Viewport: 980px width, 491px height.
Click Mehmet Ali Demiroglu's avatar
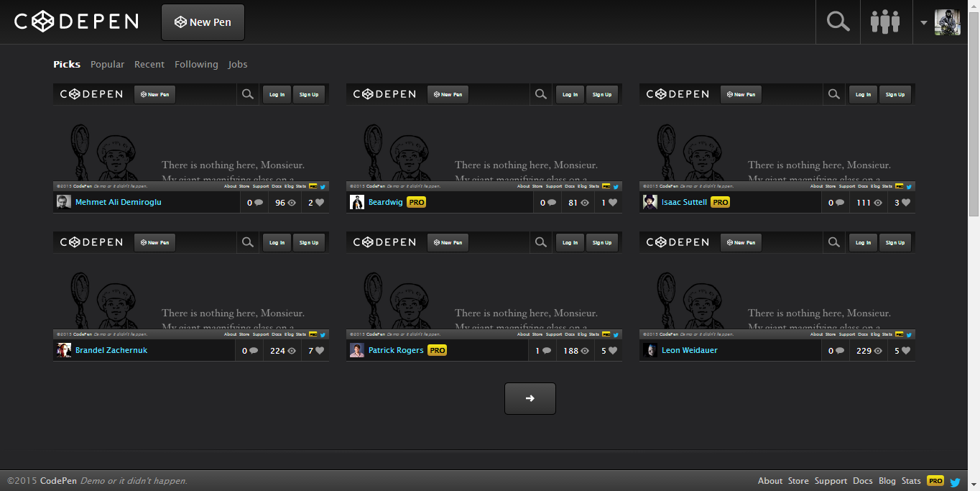point(64,202)
